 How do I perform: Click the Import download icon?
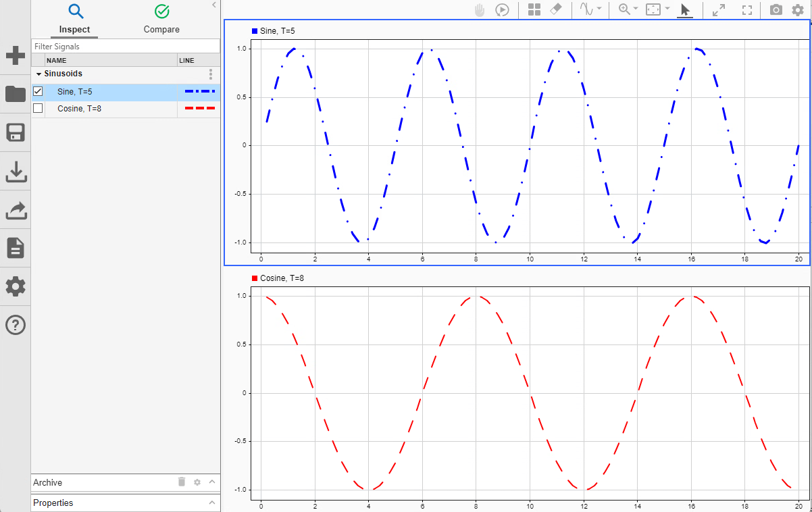click(16, 172)
